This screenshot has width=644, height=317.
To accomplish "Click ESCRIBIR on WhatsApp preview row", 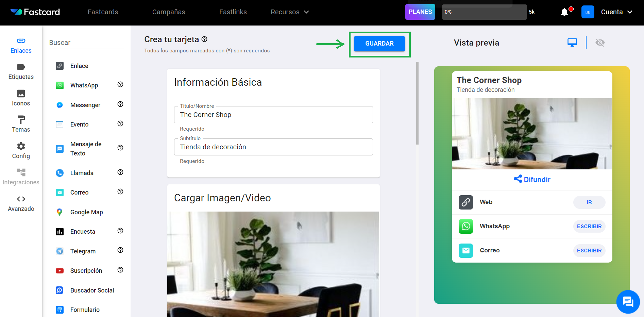I will click(589, 227).
